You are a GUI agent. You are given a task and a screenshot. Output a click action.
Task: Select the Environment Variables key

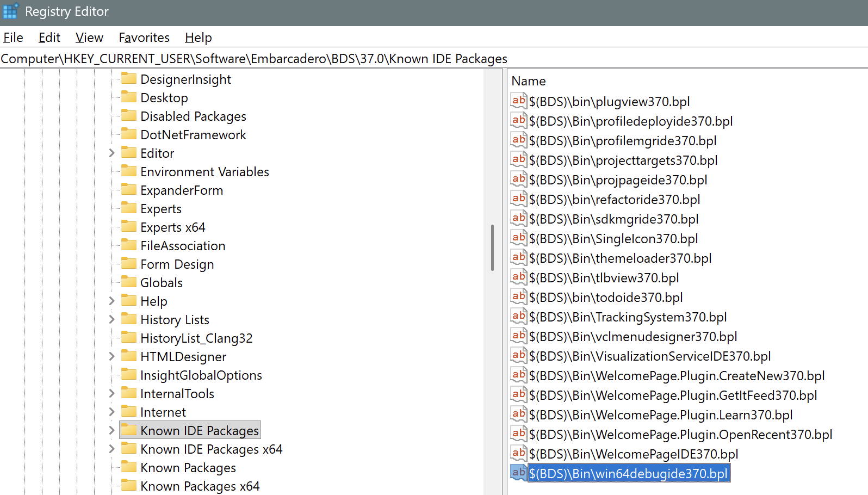click(204, 172)
